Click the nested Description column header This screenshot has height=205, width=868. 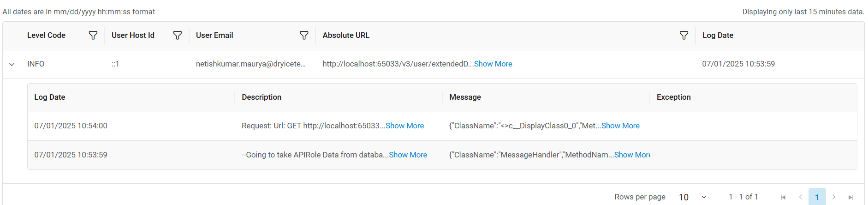point(262,97)
